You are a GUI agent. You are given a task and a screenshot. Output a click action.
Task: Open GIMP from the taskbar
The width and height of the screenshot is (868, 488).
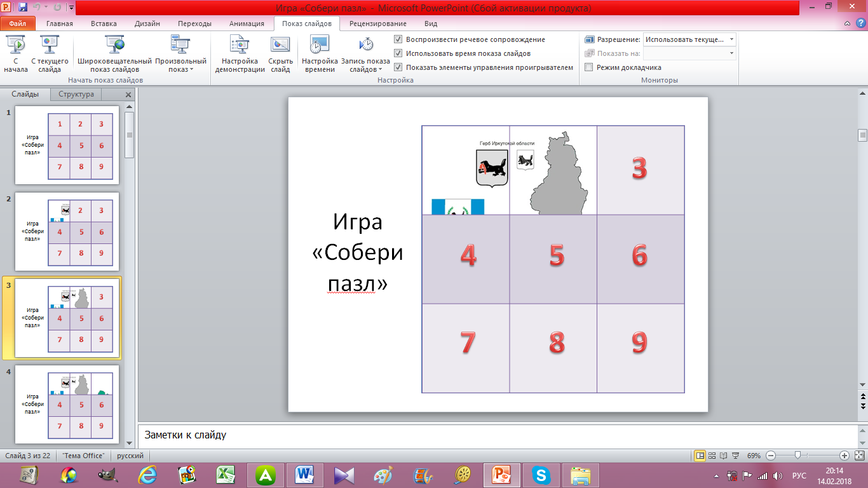(108, 475)
